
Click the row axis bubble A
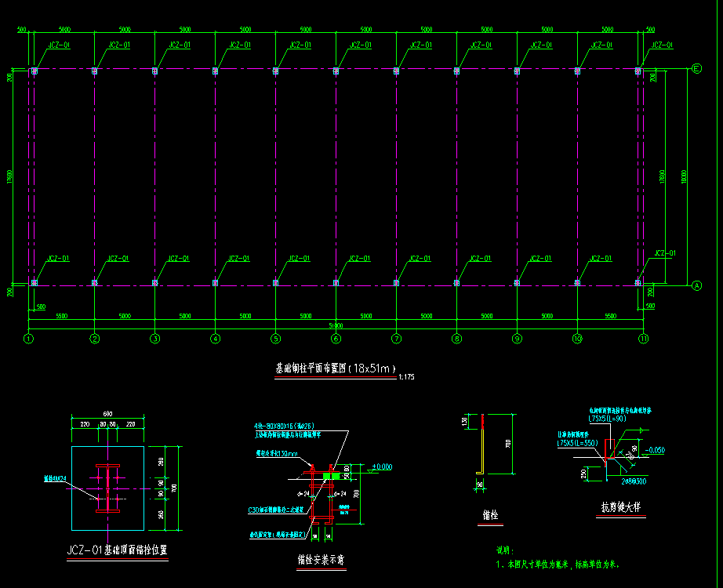pos(696,286)
